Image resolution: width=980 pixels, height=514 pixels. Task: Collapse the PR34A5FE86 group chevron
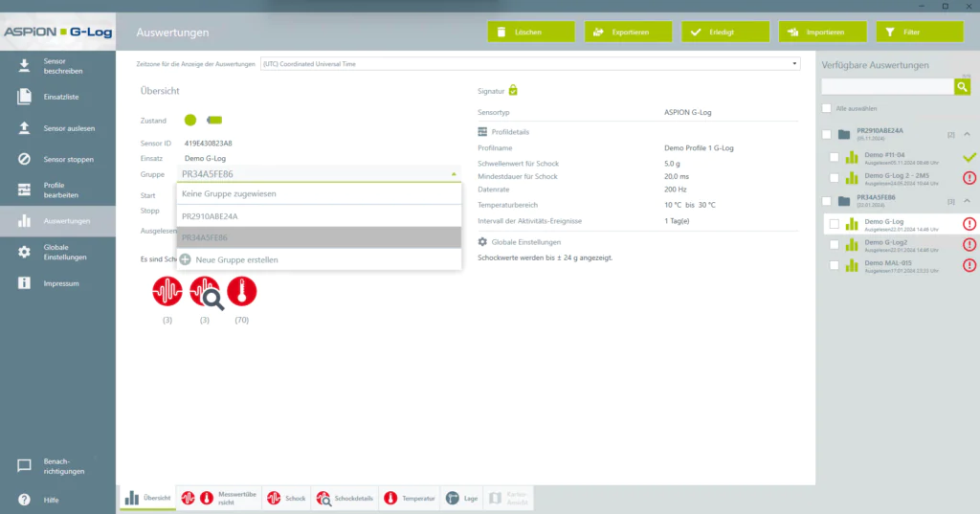point(967,201)
